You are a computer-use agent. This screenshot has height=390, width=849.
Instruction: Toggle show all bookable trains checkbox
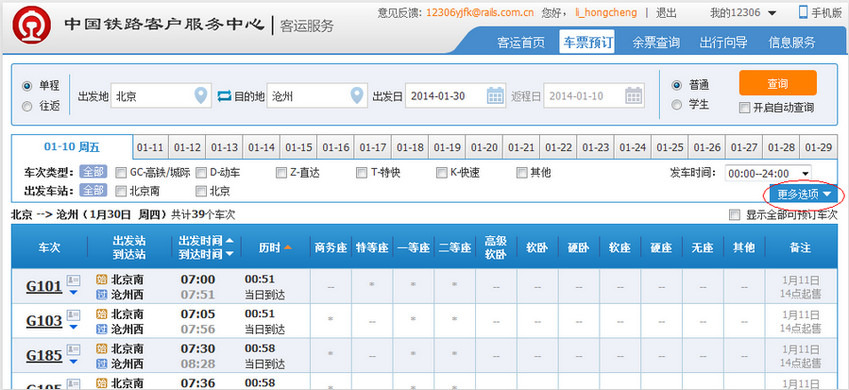coord(734,215)
